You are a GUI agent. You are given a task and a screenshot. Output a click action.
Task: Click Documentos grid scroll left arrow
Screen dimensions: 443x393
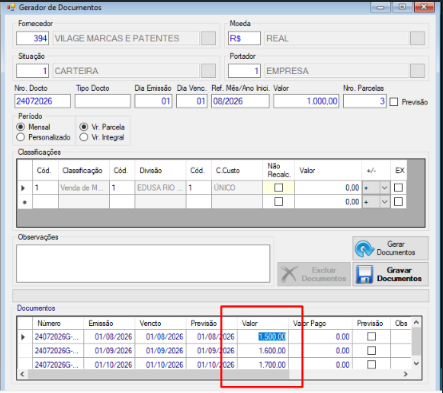coord(22,374)
